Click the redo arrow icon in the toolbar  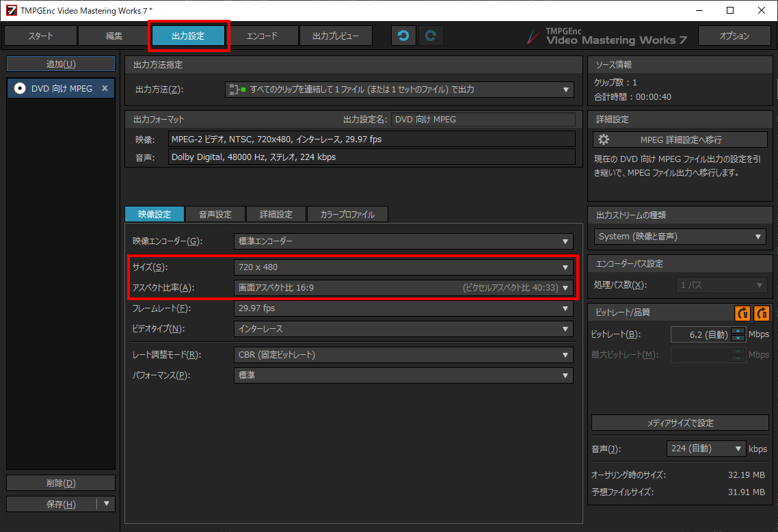431,36
